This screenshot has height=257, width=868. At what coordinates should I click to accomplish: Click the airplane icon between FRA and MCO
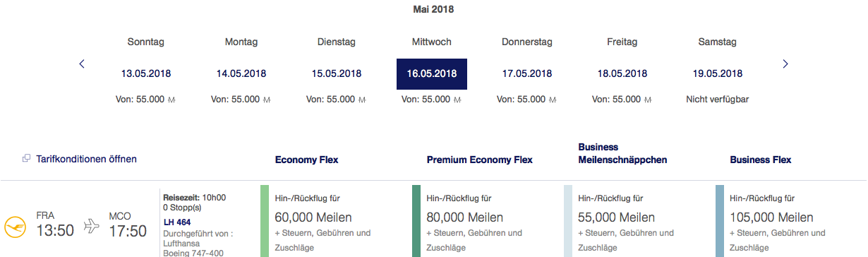(92, 227)
